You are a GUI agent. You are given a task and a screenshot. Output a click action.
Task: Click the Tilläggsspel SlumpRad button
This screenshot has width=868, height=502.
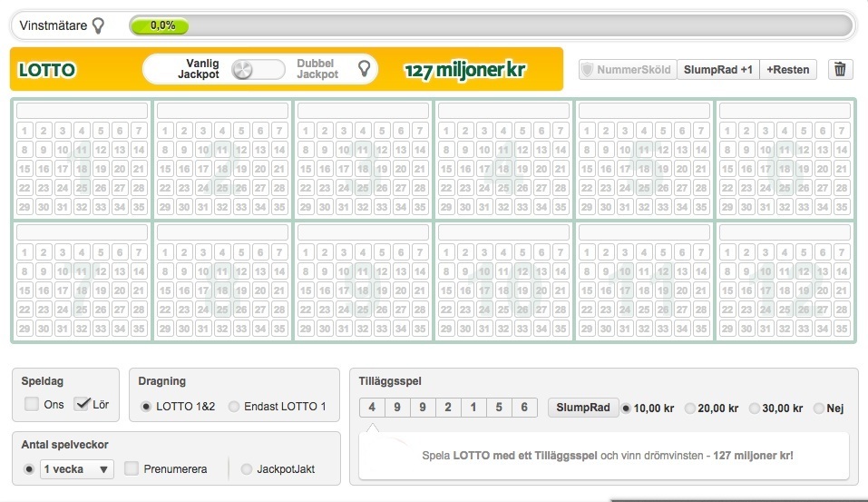pyautogui.click(x=583, y=408)
